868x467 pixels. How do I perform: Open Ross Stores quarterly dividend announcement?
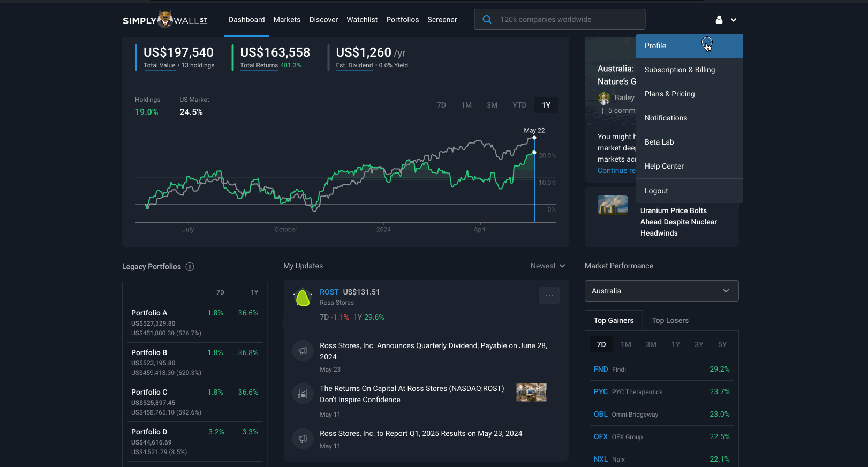(x=433, y=351)
